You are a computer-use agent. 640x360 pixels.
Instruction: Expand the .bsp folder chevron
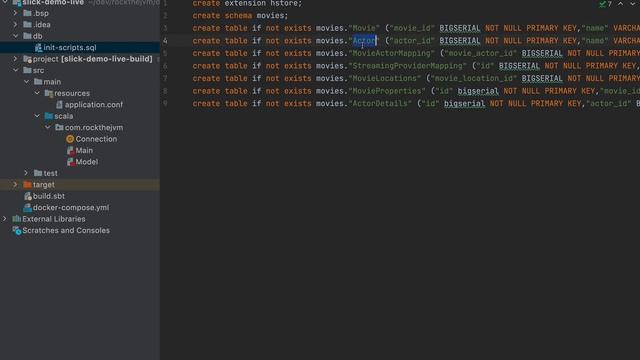pos(16,13)
